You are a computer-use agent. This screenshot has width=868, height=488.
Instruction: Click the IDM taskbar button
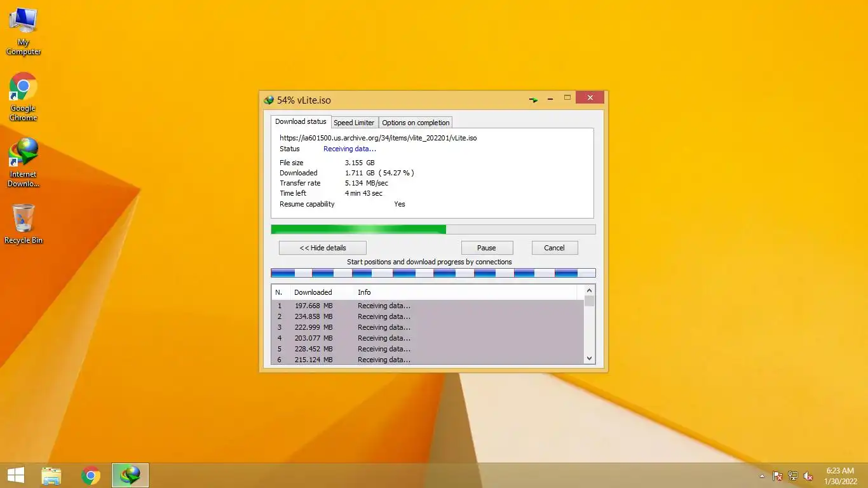(130, 475)
